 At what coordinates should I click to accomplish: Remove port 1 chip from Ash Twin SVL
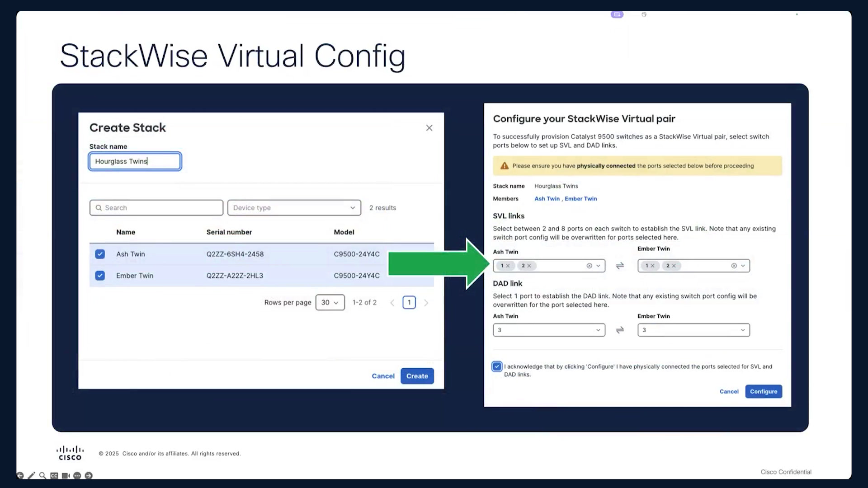[x=508, y=266]
